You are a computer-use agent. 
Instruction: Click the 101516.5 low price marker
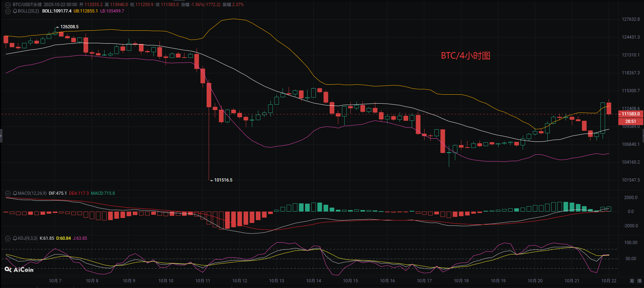[223, 180]
